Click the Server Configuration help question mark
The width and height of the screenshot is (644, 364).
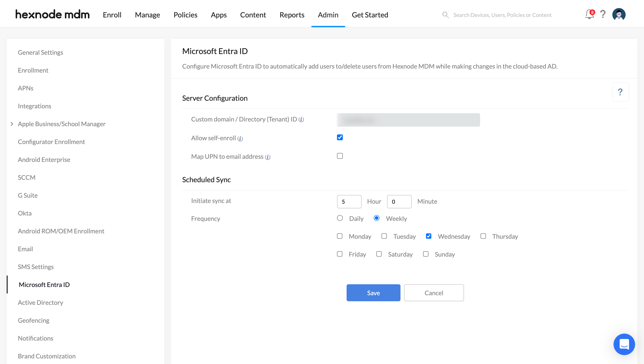point(620,92)
